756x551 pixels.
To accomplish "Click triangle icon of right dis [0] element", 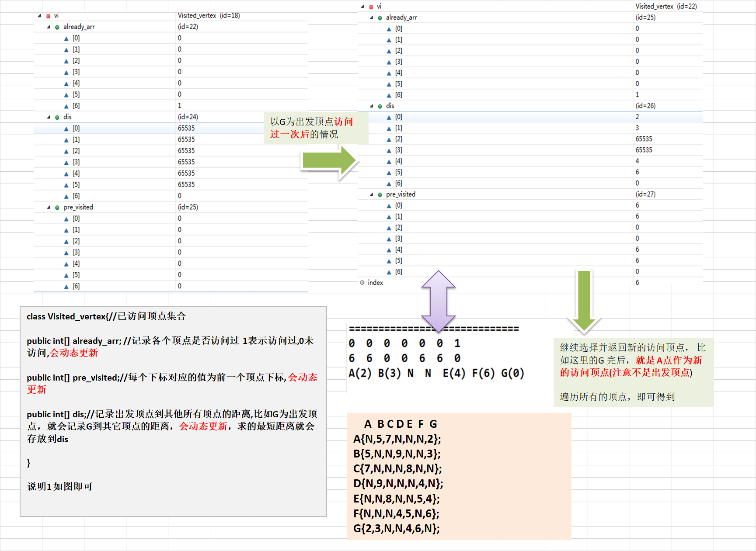I will click(x=389, y=118).
